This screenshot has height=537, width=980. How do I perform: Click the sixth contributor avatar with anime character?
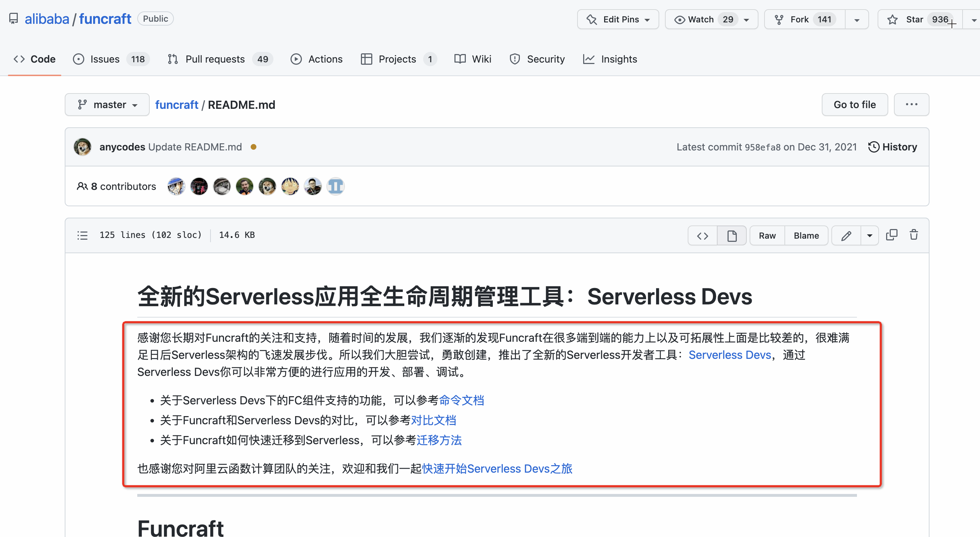point(290,186)
